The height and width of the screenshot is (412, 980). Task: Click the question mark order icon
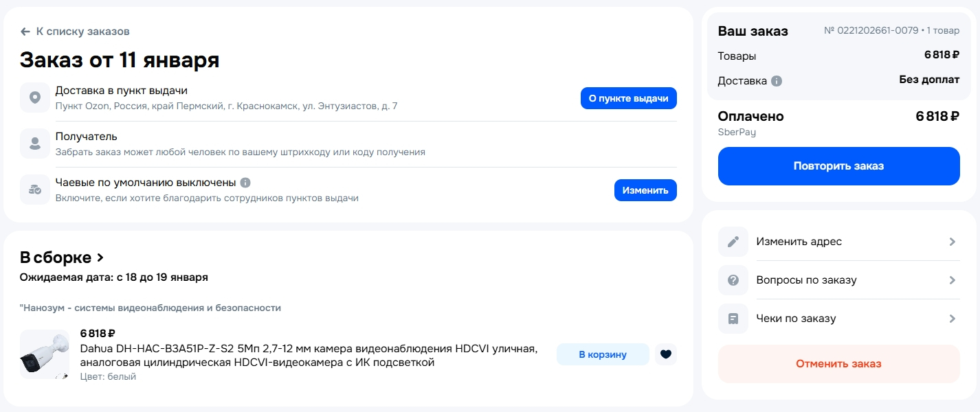click(x=733, y=280)
